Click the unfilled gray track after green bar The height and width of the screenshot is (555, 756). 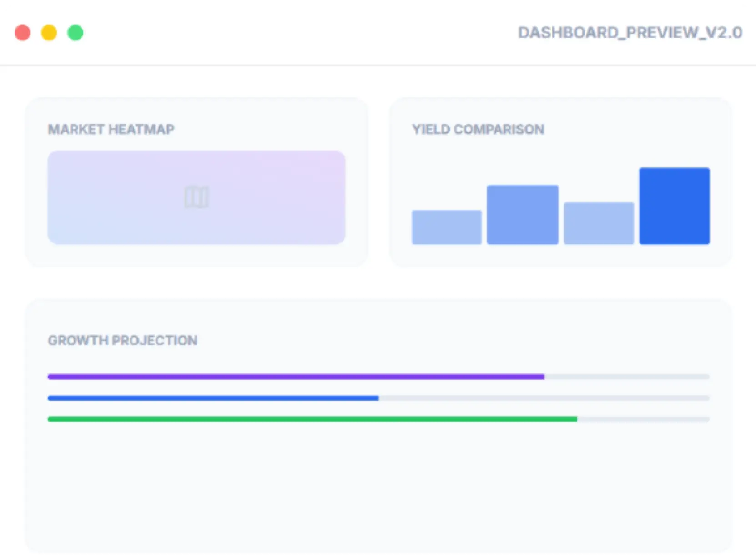[643, 419]
